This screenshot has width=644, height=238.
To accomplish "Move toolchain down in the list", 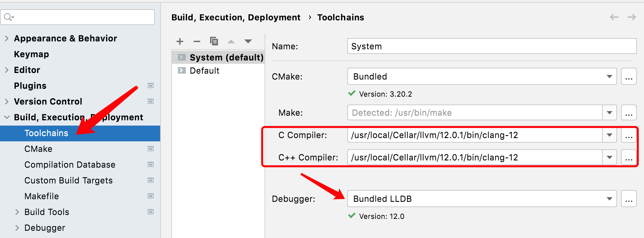I will [x=248, y=41].
